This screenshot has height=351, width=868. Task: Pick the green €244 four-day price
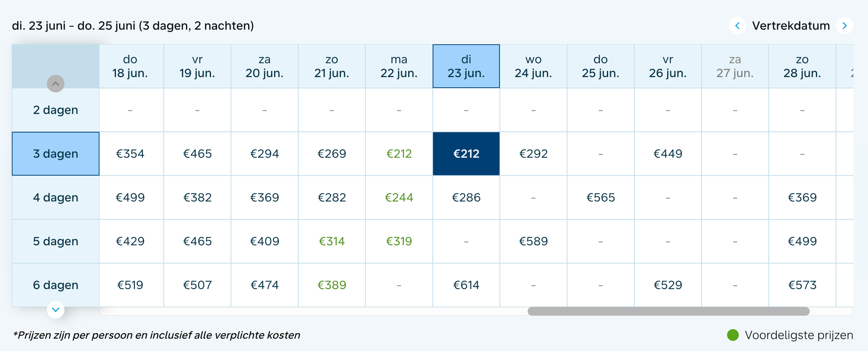[399, 198]
